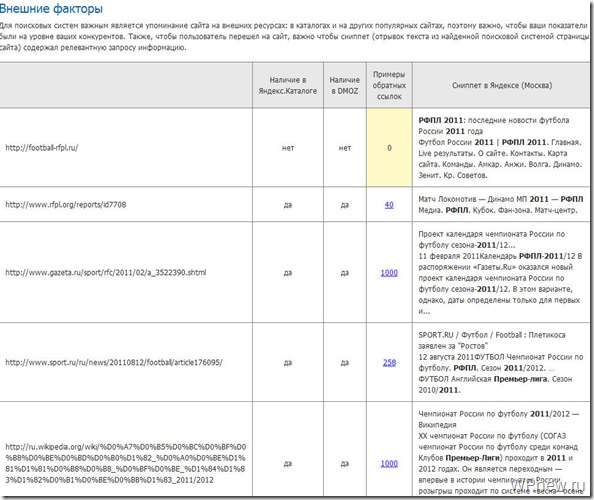Click 'да' in Яндекс.Каталог column for rfpl.org

point(288,205)
